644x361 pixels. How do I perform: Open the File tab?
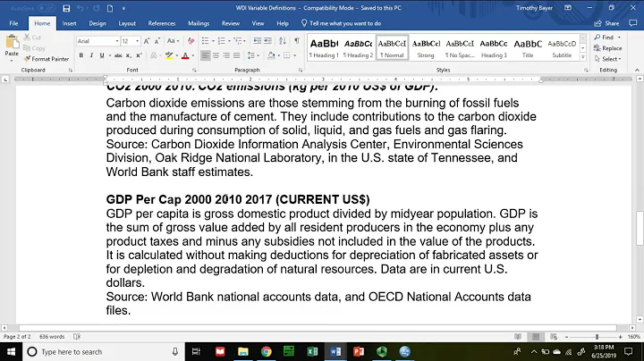(13, 23)
